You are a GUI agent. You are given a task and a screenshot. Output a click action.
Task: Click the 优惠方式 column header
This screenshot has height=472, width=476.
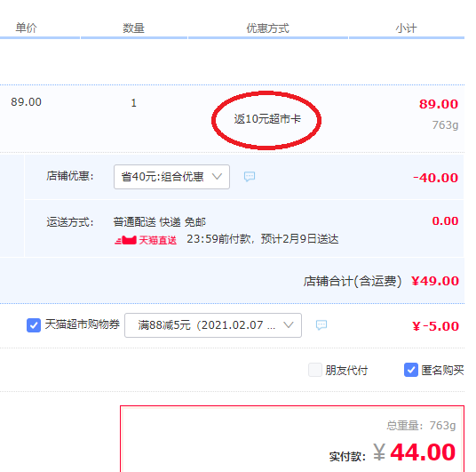(x=267, y=28)
